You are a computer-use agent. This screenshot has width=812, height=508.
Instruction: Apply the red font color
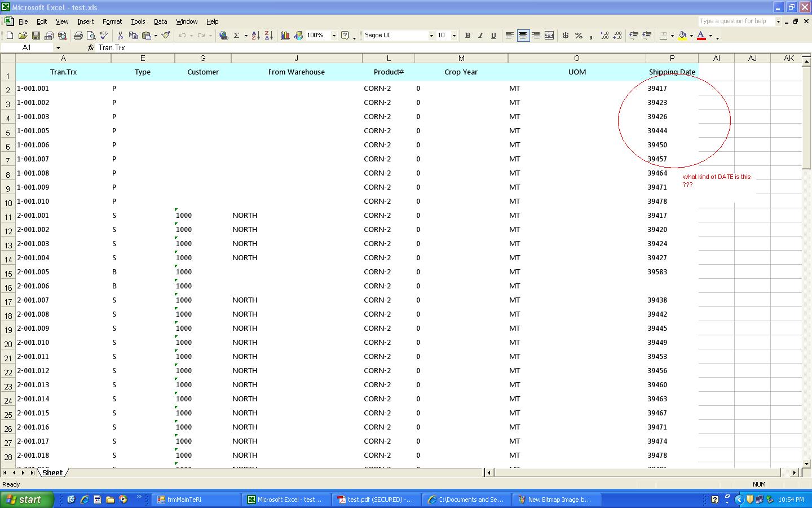701,36
